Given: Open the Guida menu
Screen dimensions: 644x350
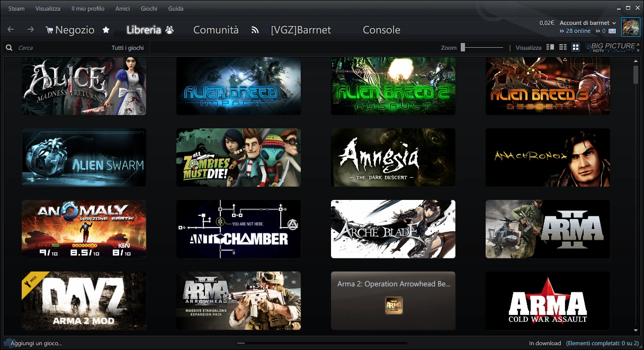Looking at the screenshot, I should 176,8.
